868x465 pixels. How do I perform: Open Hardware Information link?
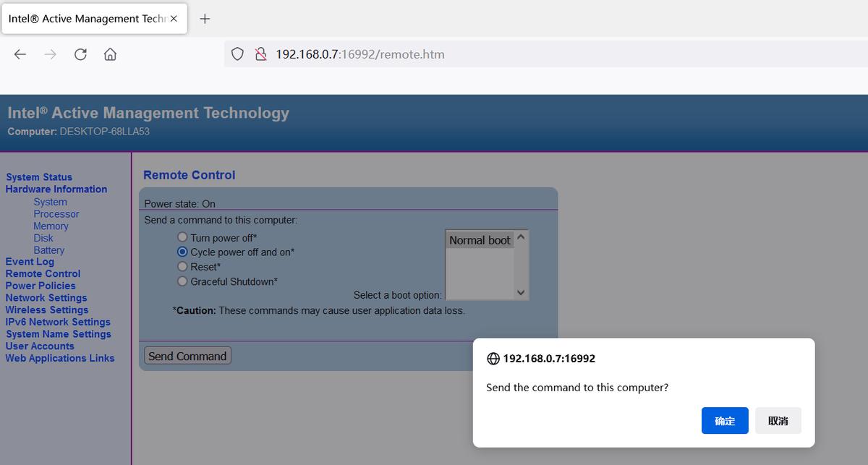coord(56,189)
